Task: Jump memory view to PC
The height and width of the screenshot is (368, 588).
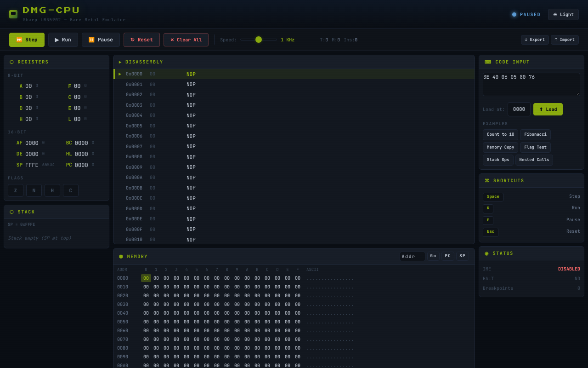Action: click(x=448, y=256)
